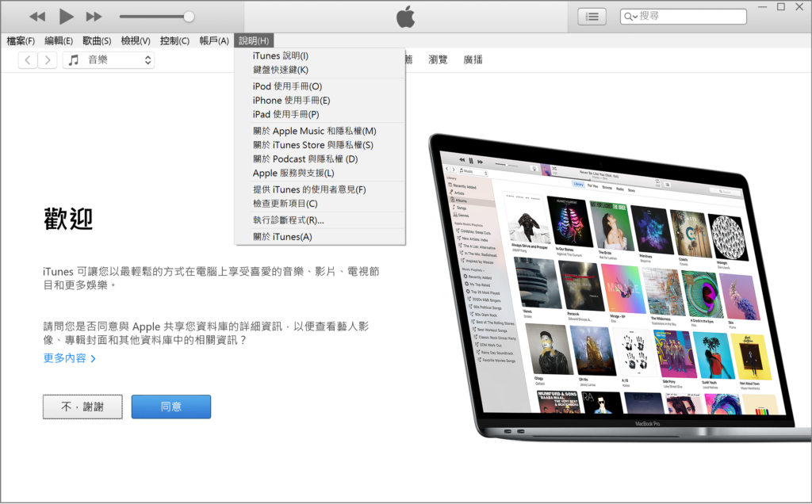812x504 pixels.
Task: Adjust the volume slider knob
Action: tap(189, 17)
